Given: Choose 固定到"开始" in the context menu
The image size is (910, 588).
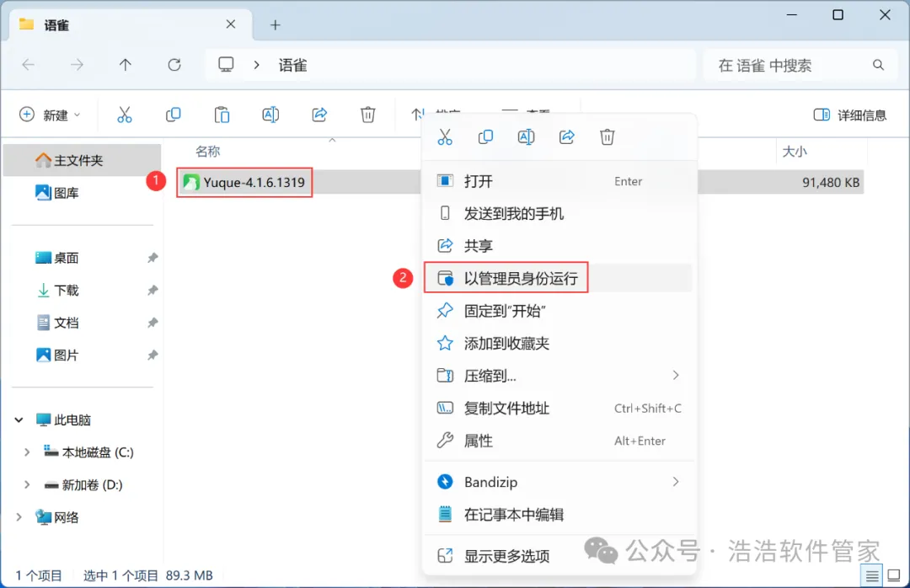Looking at the screenshot, I should (x=560, y=311).
